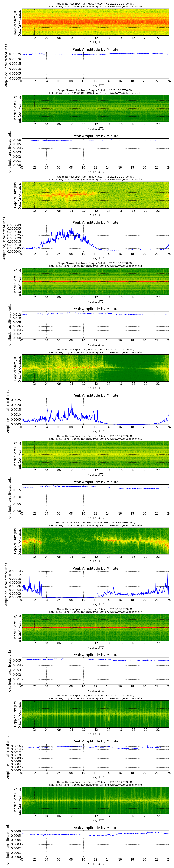Image resolution: width=174 pixels, height=868 pixels.
Task: Click the amplitude line plot below 14.67 MHz spectrogram
Action: pyautogui.click(x=95, y=584)
